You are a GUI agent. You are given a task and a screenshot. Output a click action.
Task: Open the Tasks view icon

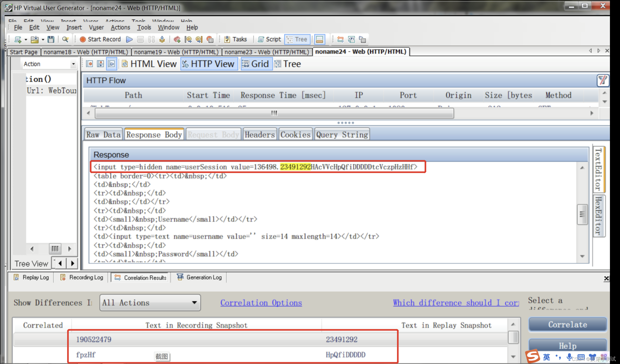pyautogui.click(x=236, y=39)
